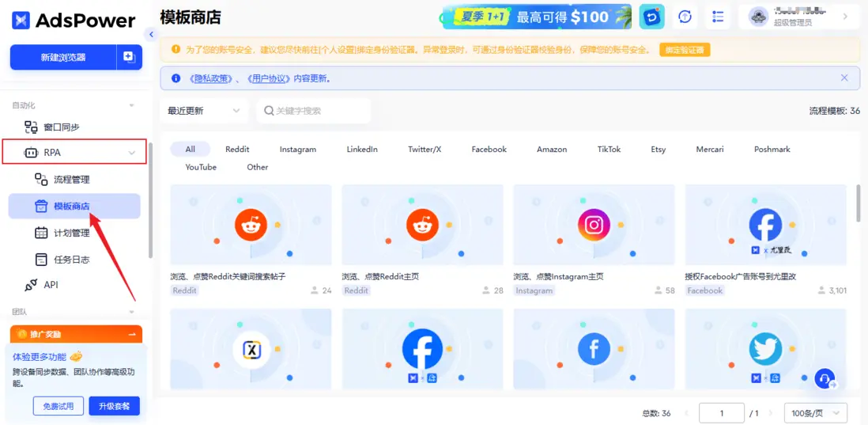Collapse the 自动化 section arrow
This screenshot has width=868, height=425.
click(132, 105)
